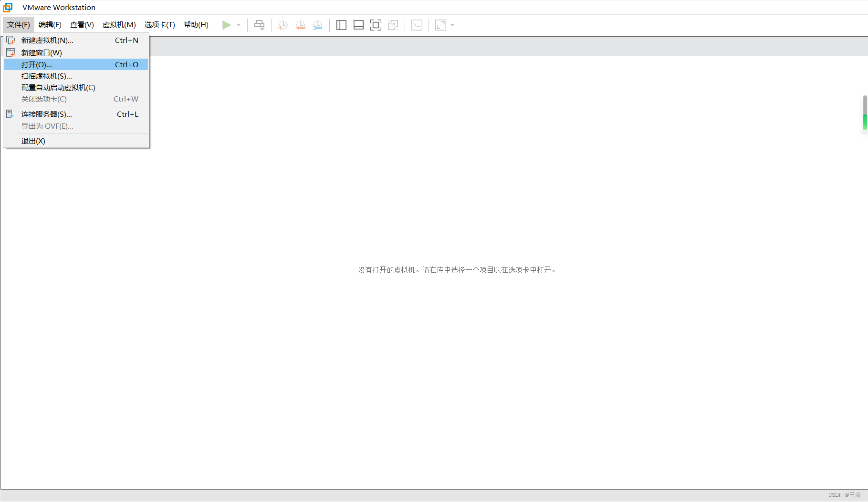
Task: Click the Unity mode toolbar icon
Action: 393,25
